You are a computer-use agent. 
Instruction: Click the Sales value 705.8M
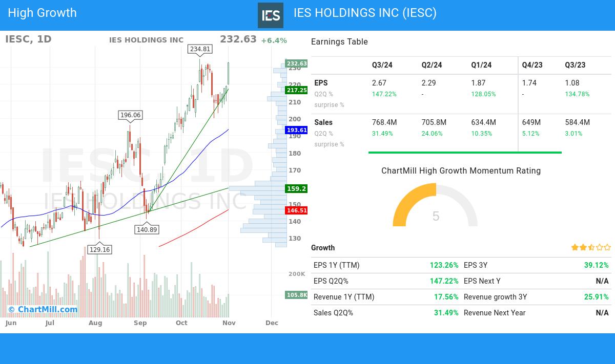pyautogui.click(x=434, y=122)
